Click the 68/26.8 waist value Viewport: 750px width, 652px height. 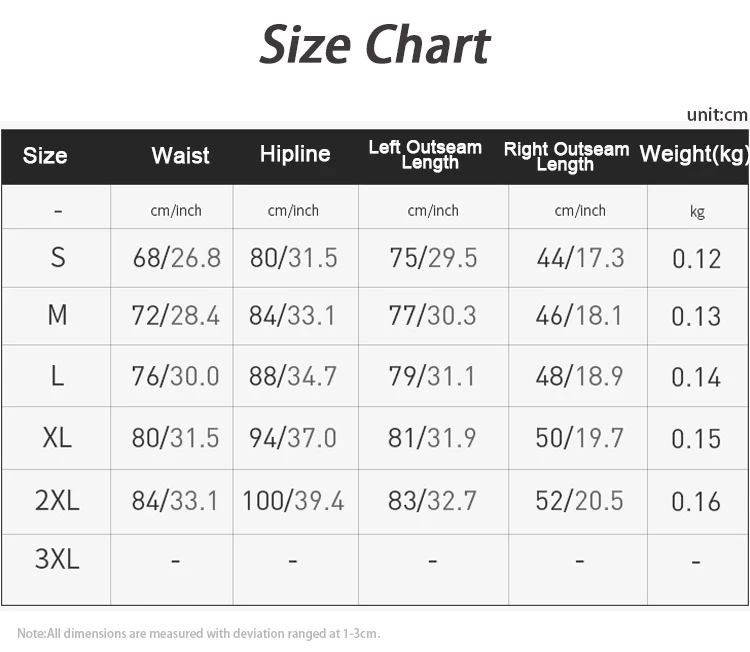tap(176, 258)
